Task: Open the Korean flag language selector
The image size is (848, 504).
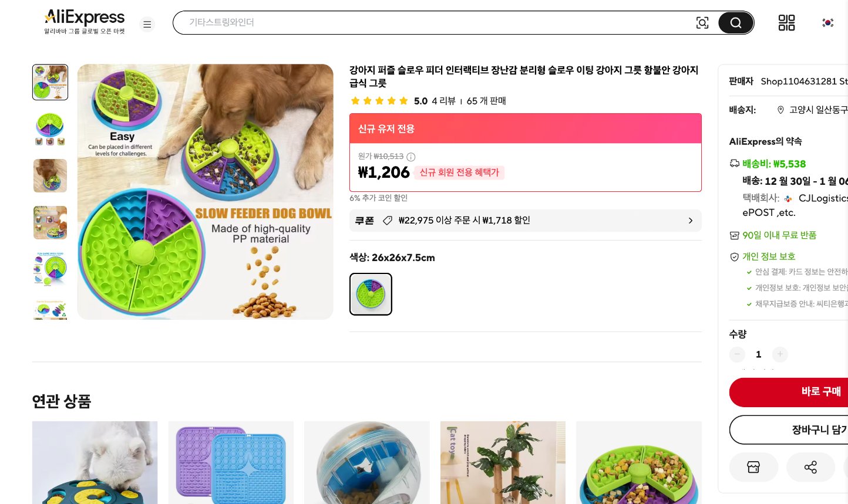Action: pos(827,22)
